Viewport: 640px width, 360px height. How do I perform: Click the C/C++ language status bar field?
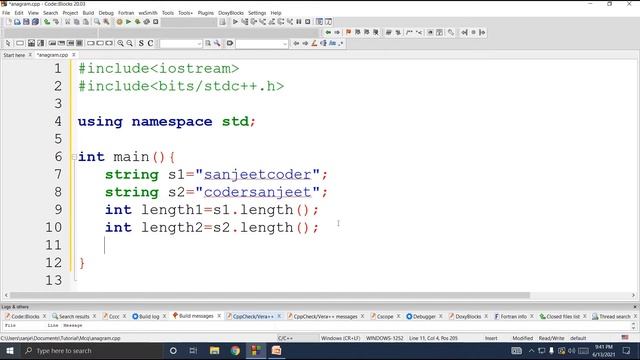pos(285,338)
